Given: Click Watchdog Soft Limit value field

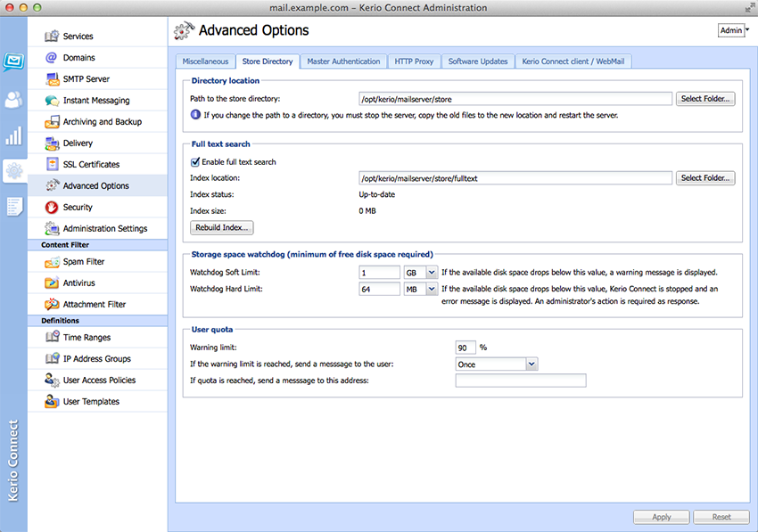Looking at the screenshot, I should pyautogui.click(x=380, y=273).
